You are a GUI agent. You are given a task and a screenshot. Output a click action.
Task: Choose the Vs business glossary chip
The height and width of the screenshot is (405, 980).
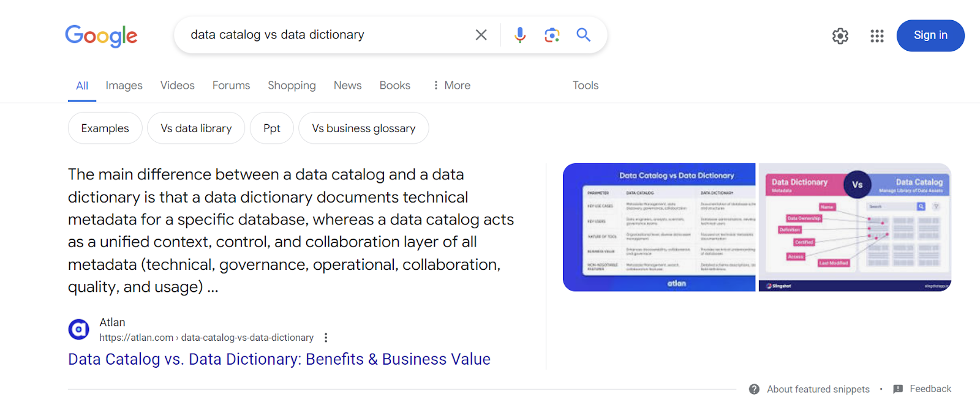(x=364, y=128)
